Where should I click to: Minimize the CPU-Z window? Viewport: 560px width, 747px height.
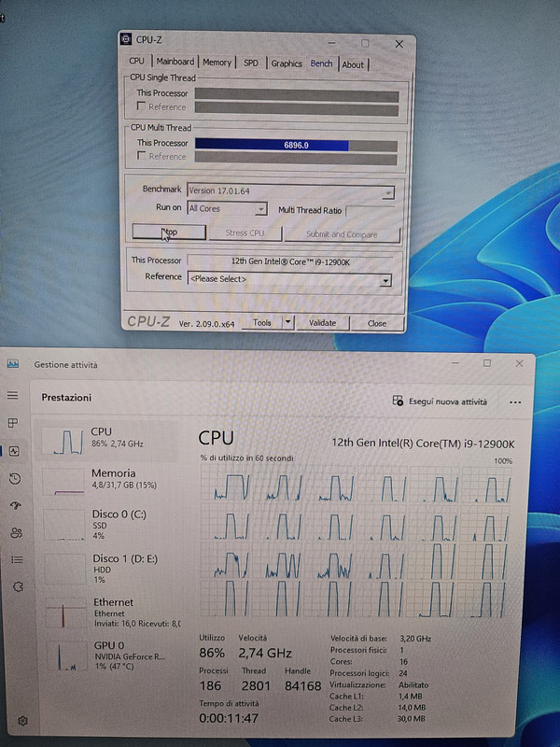tap(332, 43)
